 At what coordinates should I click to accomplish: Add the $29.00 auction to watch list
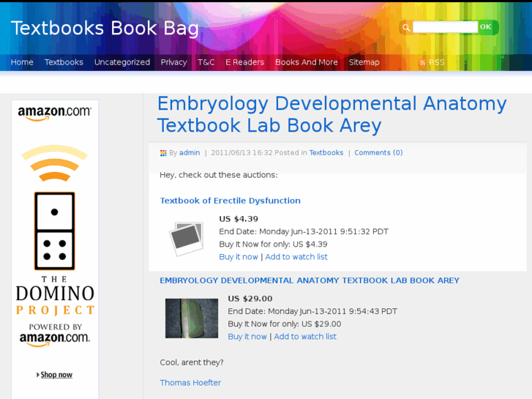click(305, 337)
